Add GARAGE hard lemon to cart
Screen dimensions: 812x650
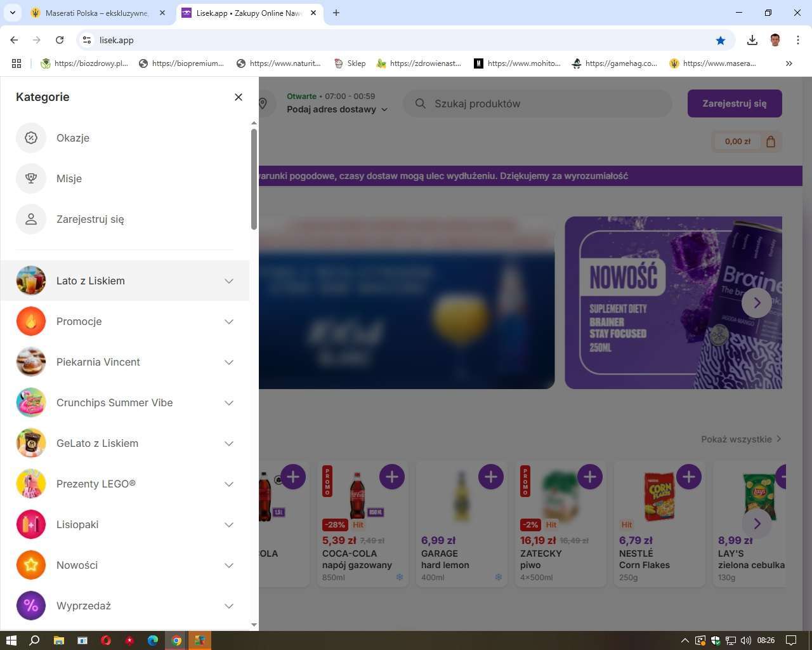(491, 477)
